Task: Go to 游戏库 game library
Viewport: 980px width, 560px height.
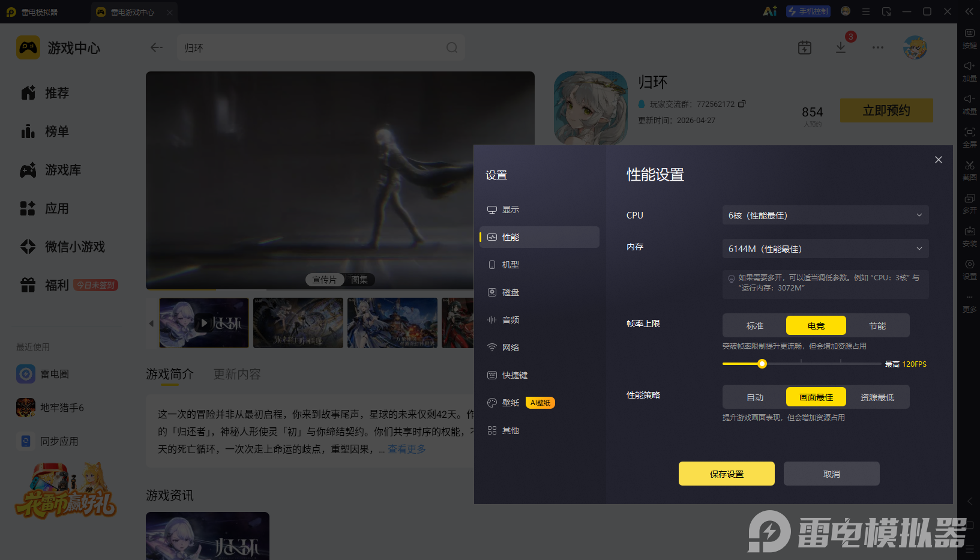Action: pos(51,170)
